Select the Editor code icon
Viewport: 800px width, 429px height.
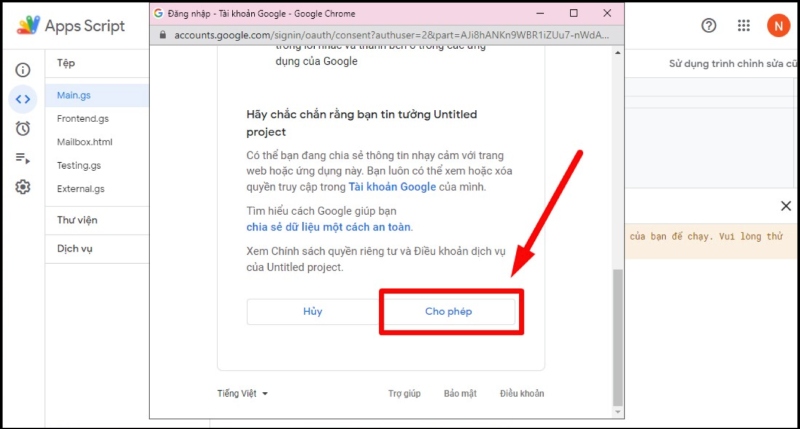click(x=22, y=99)
